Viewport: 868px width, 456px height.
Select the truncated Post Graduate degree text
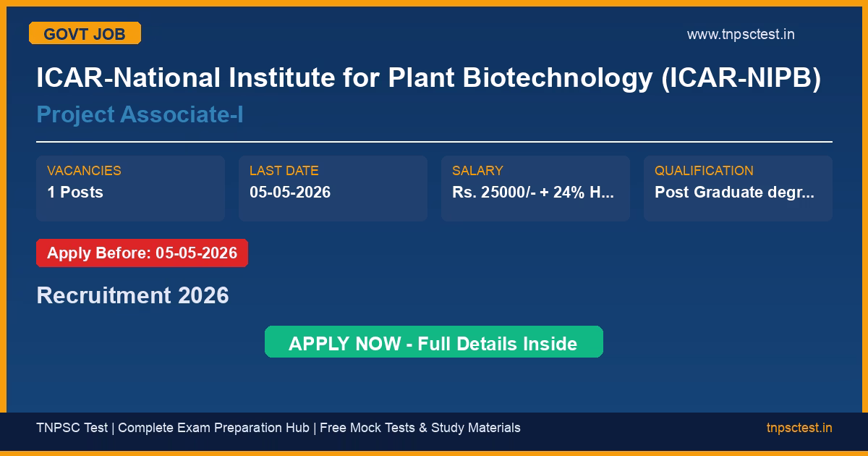734,192
